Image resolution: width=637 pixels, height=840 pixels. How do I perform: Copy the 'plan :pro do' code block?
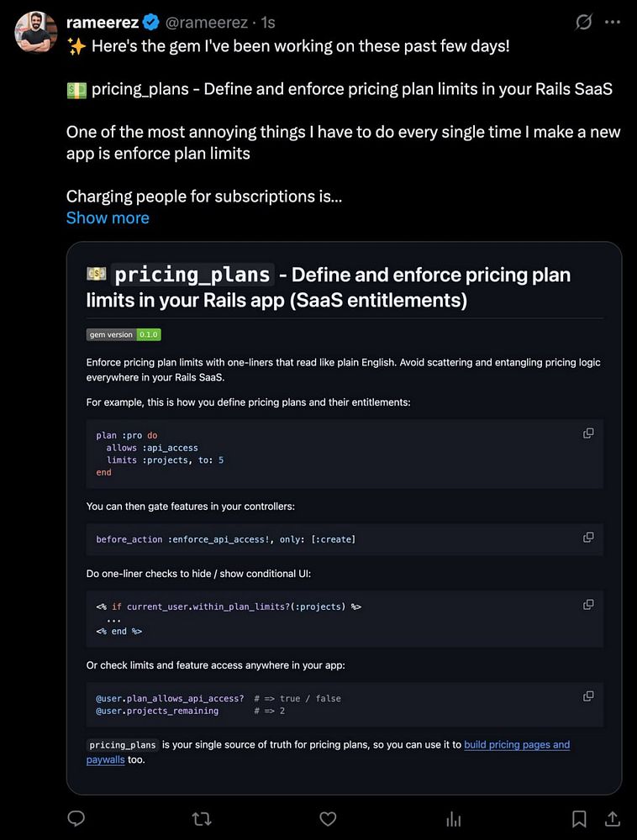click(588, 433)
